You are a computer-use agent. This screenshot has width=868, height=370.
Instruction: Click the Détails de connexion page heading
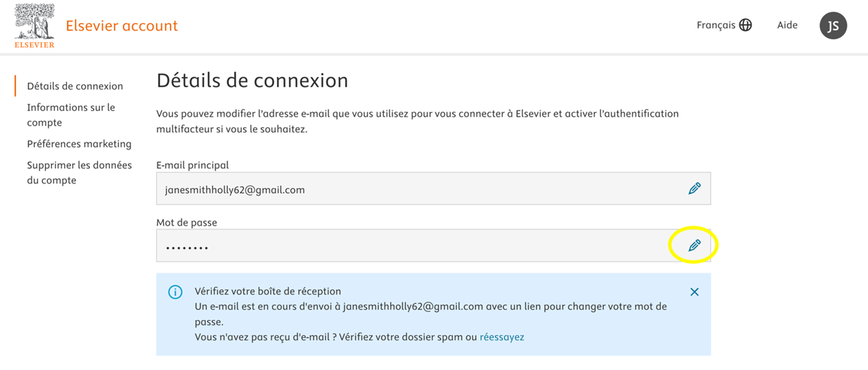[x=252, y=81]
